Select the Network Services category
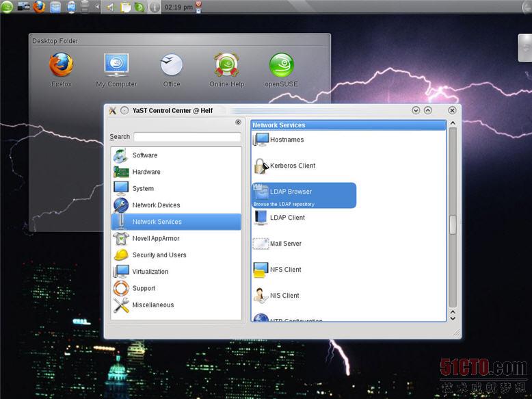The width and height of the screenshot is (532, 399). pyautogui.click(x=176, y=222)
